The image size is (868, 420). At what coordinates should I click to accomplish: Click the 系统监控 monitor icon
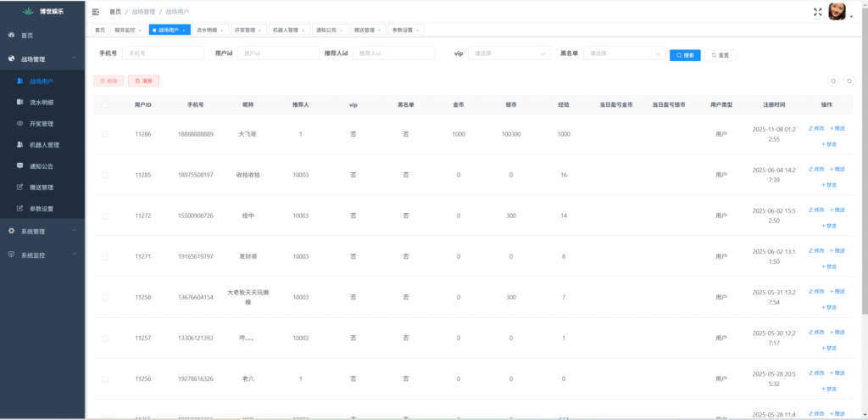[x=12, y=255]
